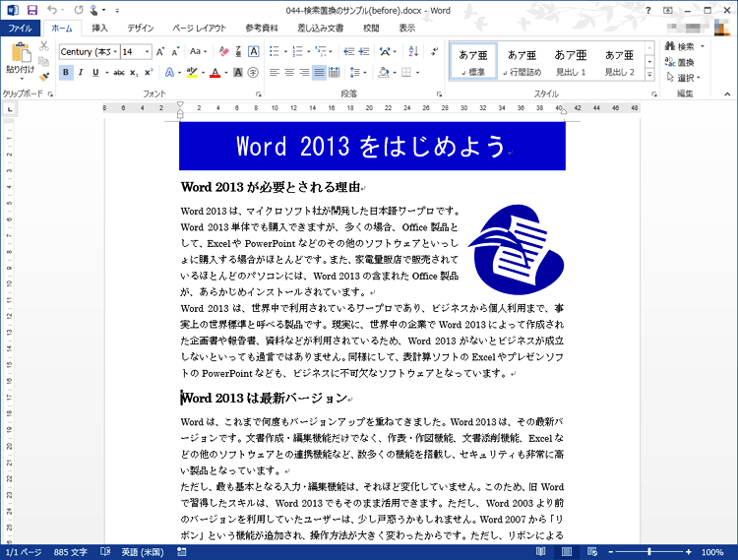Screen dimensions: 738x560
Task: Open the line spacing dropdown
Action: point(358,73)
